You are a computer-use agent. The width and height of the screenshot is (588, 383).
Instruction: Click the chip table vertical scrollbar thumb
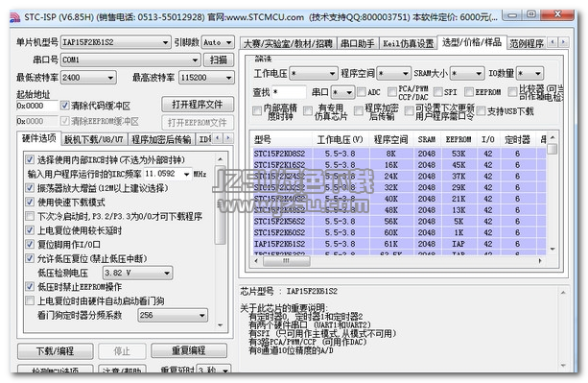click(552, 149)
